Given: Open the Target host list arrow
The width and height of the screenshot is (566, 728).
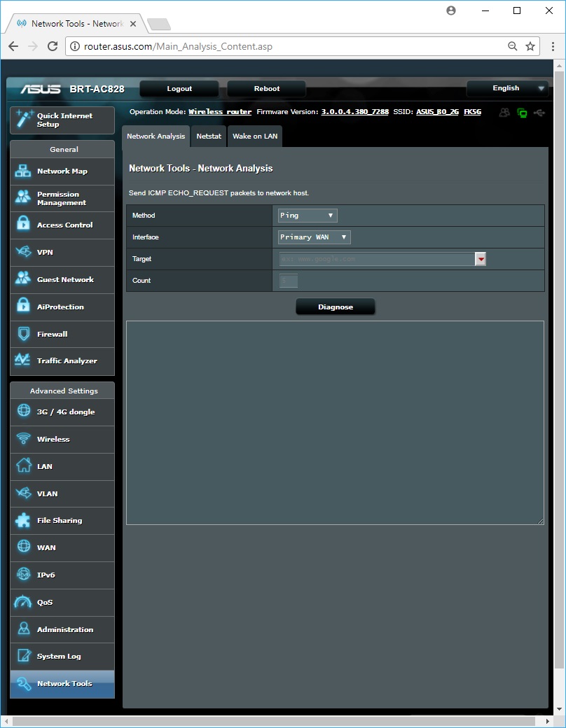Looking at the screenshot, I should (481, 259).
